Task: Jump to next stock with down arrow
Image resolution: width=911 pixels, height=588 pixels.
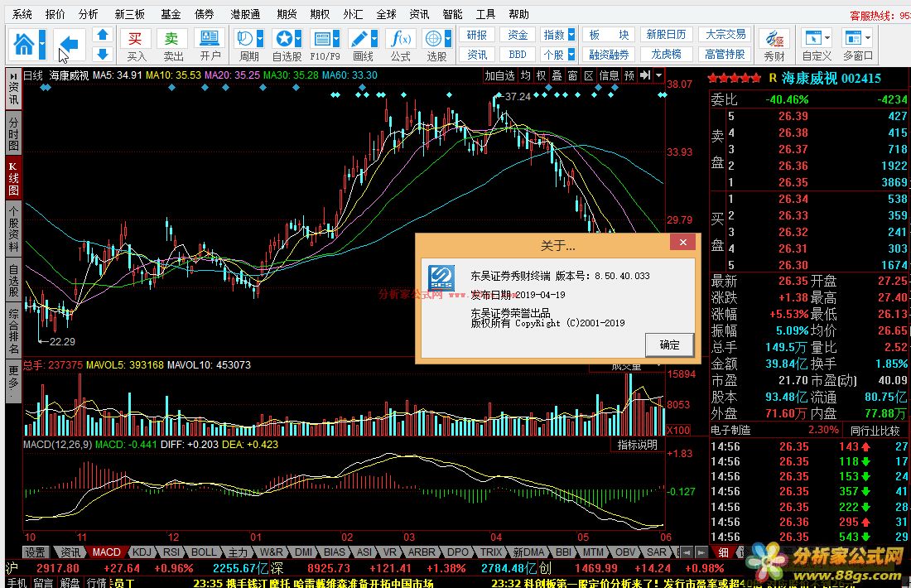Action: tap(103, 54)
